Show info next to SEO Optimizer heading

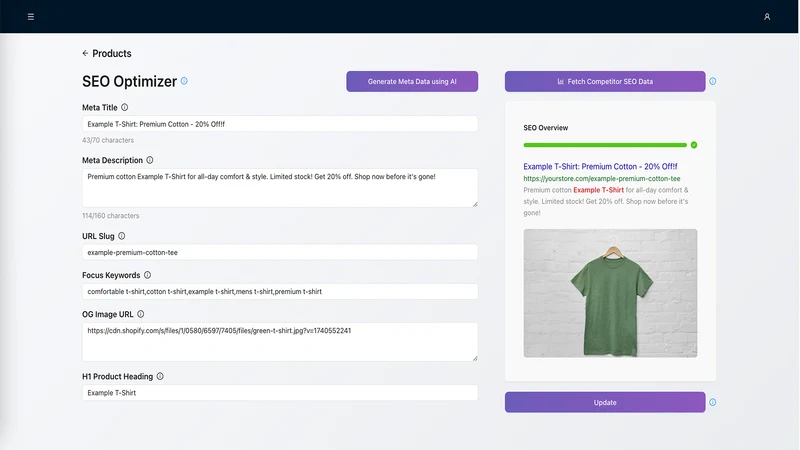(184, 81)
